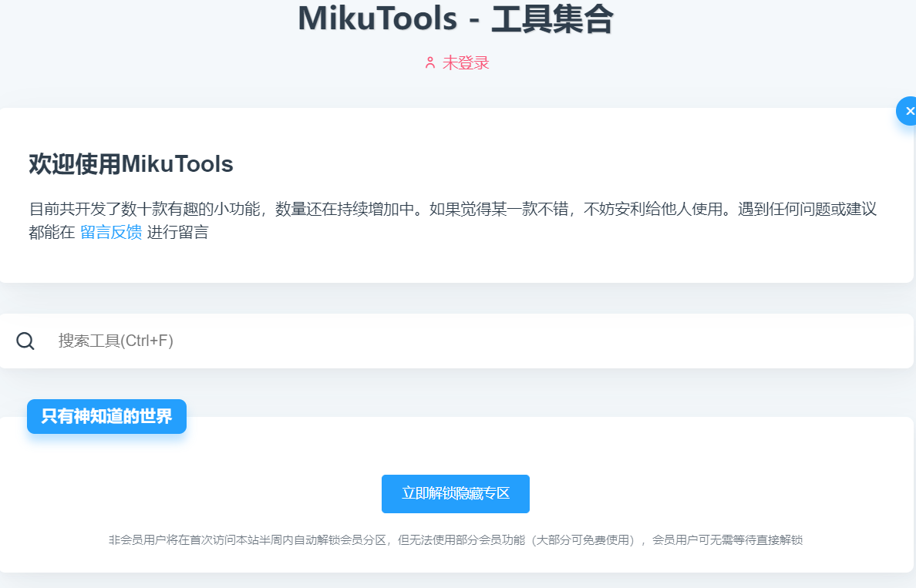The width and height of the screenshot is (916, 588).
Task: Click the user icon beside 未登录
Action: click(x=430, y=63)
